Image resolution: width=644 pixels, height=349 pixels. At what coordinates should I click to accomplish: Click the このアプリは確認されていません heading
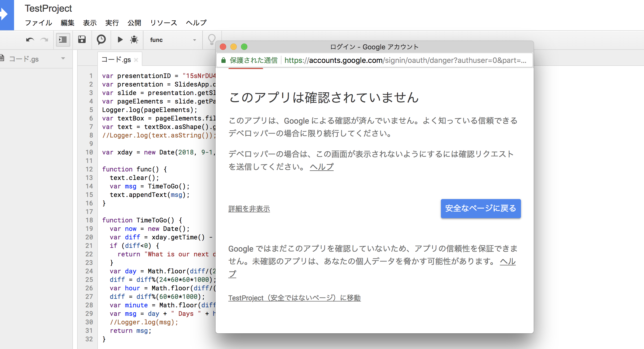pos(323,98)
